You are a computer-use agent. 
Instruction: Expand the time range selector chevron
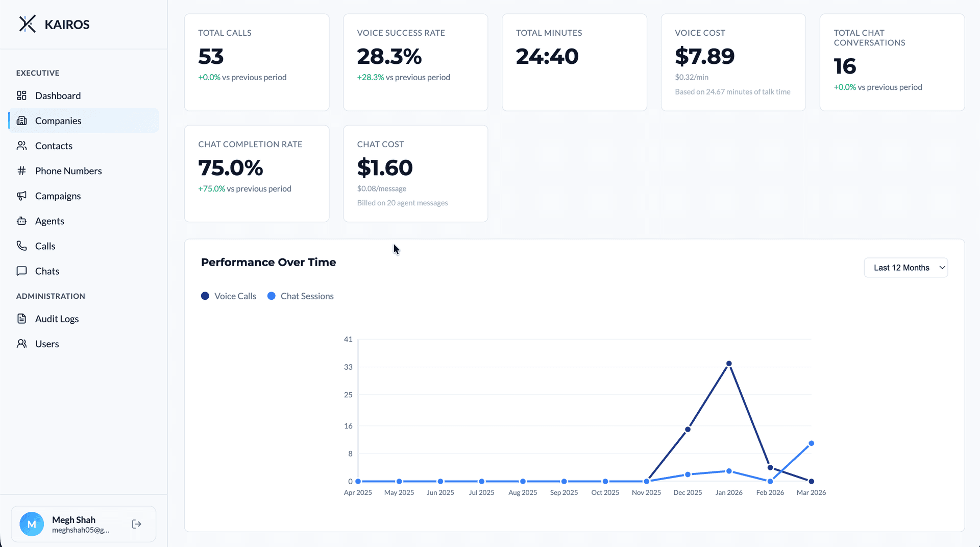point(941,267)
